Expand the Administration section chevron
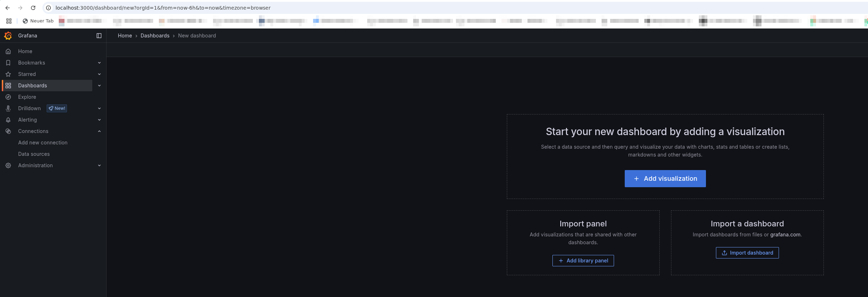 click(x=99, y=165)
